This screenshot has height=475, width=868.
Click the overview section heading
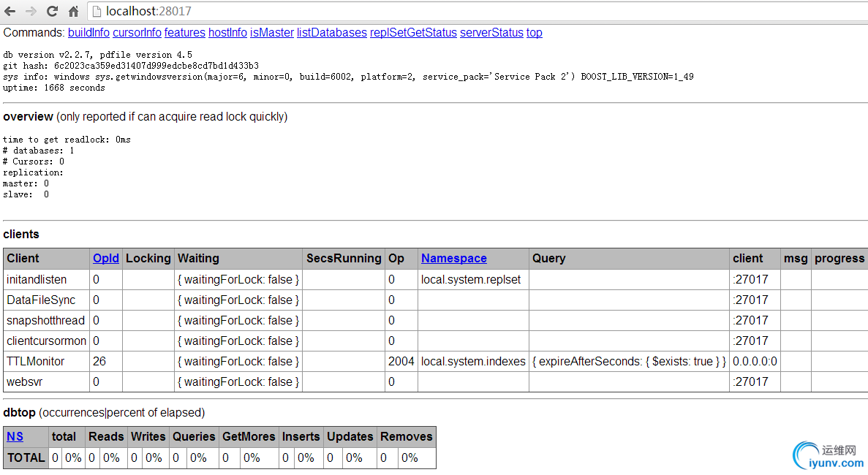[x=28, y=117]
